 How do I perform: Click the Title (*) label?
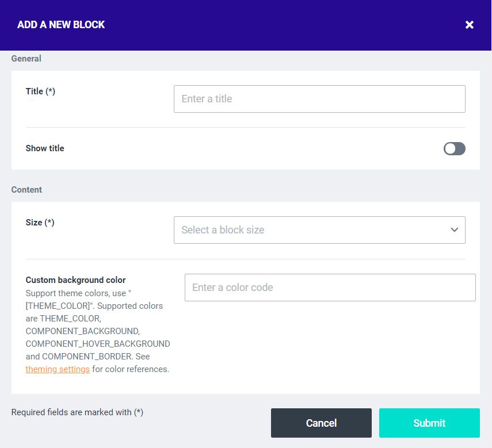tap(40, 91)
